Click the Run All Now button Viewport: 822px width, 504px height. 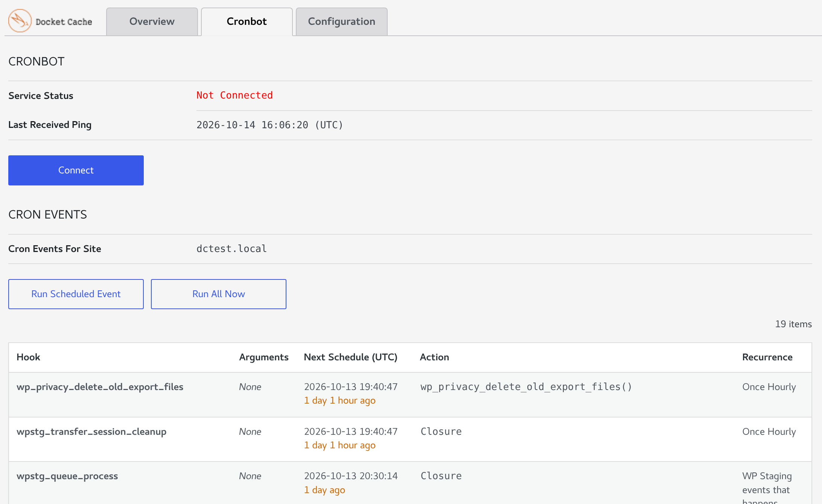(219, 294)
